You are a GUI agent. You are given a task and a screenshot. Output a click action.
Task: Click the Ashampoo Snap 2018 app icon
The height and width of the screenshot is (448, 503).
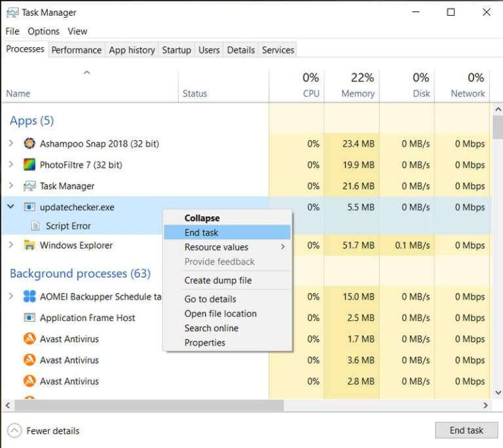pos(29,143)
